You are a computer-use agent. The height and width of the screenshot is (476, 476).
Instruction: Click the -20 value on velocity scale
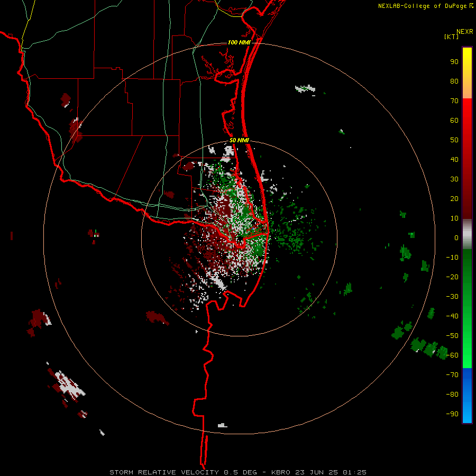[452, 277]
